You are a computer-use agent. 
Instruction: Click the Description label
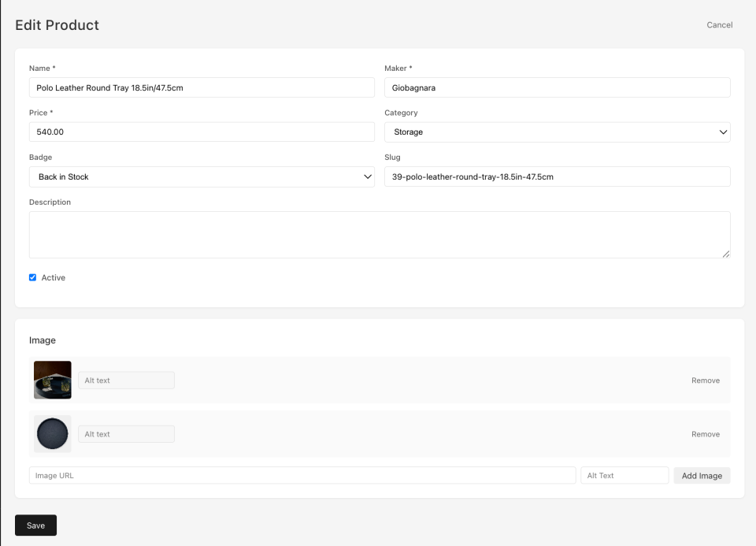click(x=50, y=202)
